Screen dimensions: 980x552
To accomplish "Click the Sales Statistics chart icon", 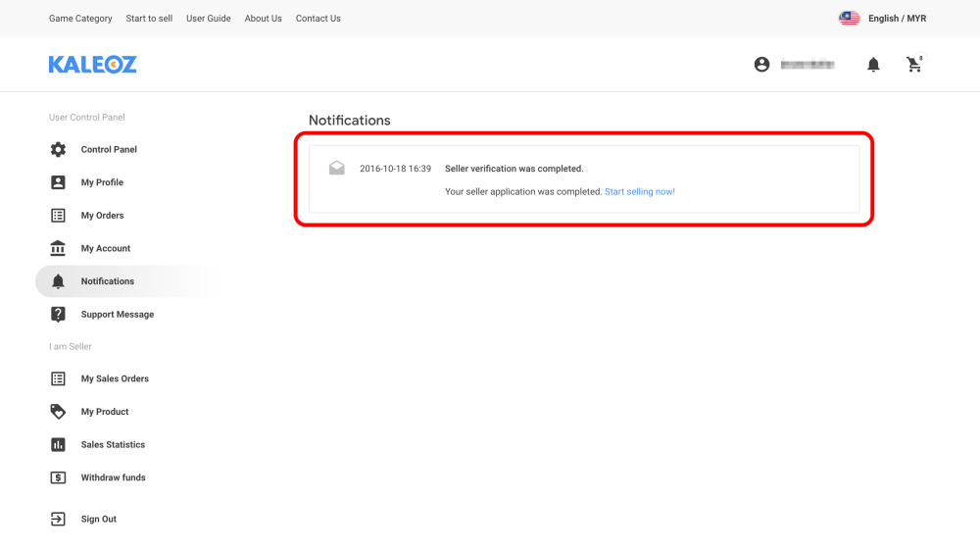I will (x=58, y=445).
